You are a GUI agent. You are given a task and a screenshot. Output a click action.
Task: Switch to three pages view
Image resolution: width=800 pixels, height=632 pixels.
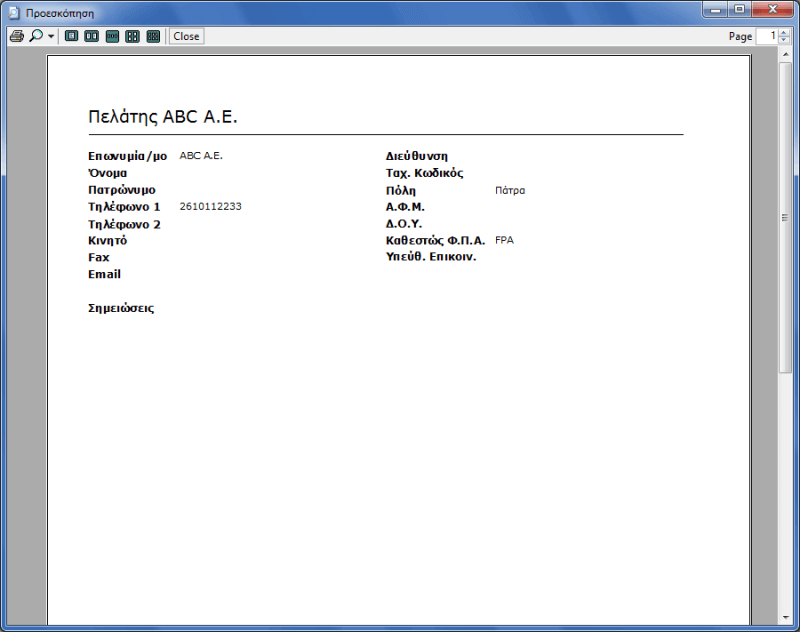[x=112, y=36]
